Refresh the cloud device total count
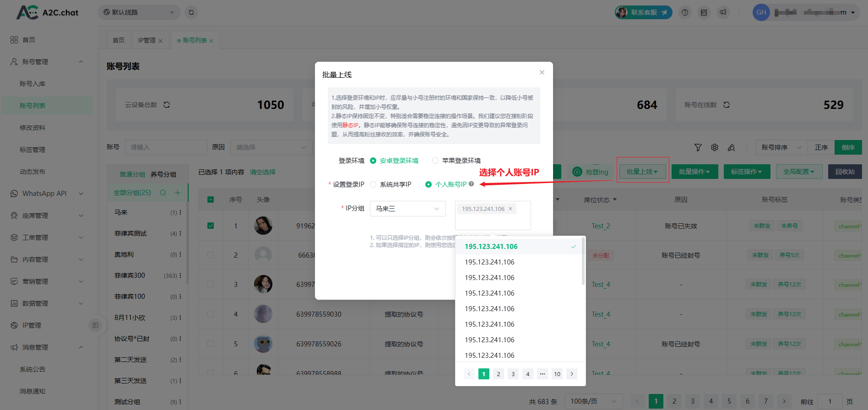 [167, 105]
